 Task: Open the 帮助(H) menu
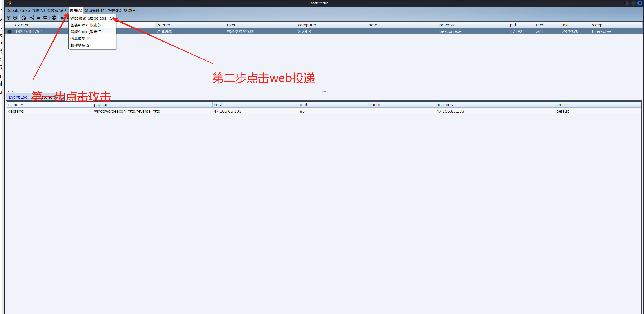pos(130,11)
